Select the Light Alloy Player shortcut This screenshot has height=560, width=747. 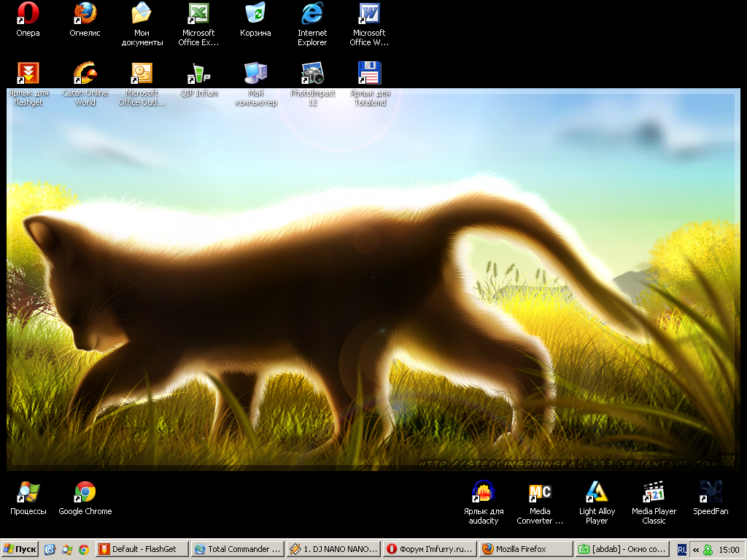pos(597,492)
